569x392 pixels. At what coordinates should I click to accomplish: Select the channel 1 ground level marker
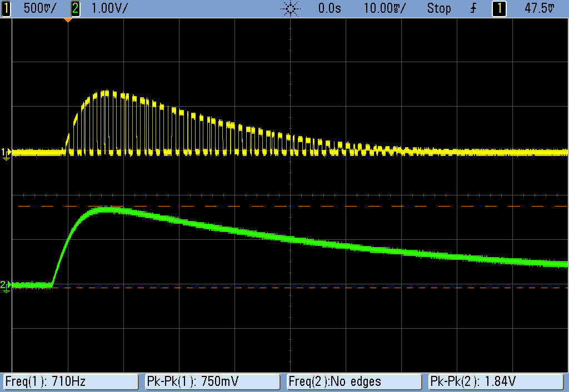coord(5,152)
